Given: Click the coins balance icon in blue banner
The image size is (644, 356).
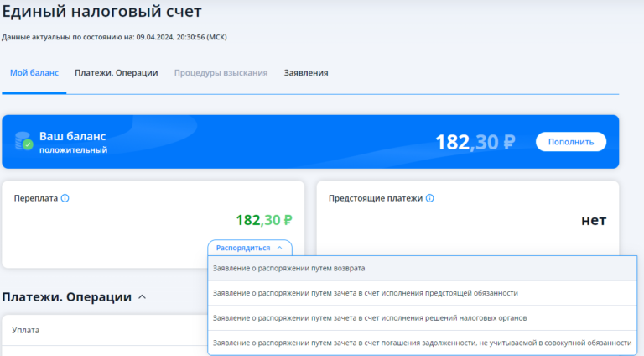Looking at the screenshot, I should click(23, 142).
